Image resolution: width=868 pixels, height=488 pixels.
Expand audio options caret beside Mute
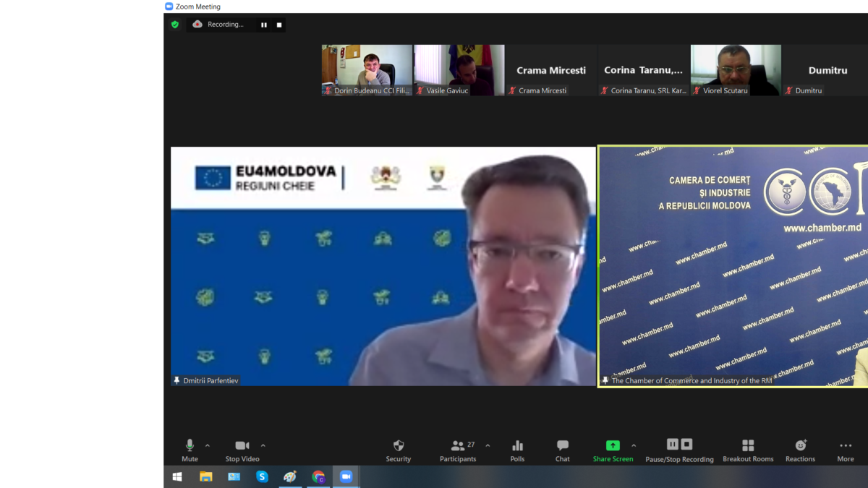pyautogui.click(x=208, y=445)
